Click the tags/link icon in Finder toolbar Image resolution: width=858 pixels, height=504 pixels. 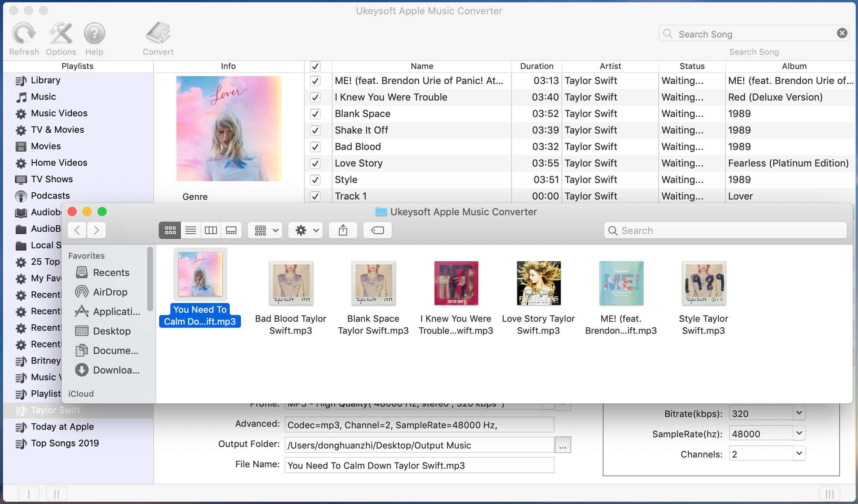click(378, 230)
